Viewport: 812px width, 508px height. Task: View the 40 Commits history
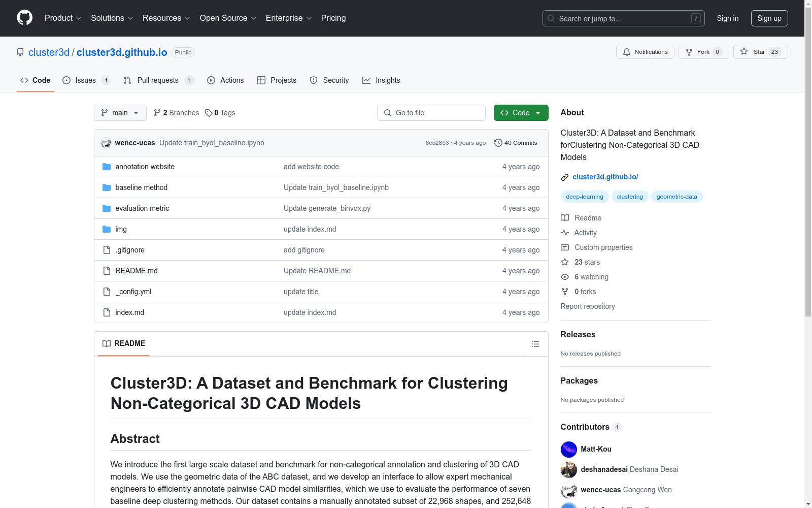coord(516,143)
